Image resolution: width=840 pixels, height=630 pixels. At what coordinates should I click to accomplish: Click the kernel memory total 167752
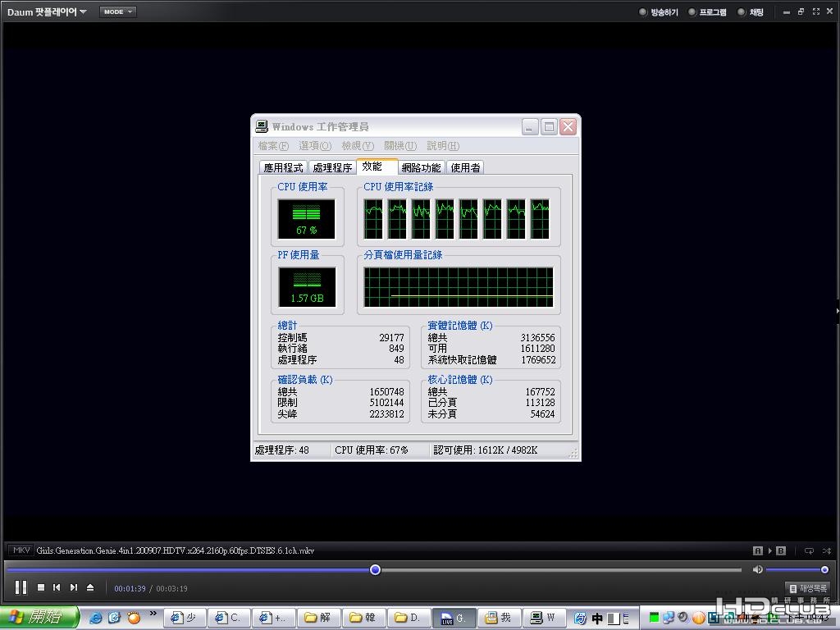(540, 391)
